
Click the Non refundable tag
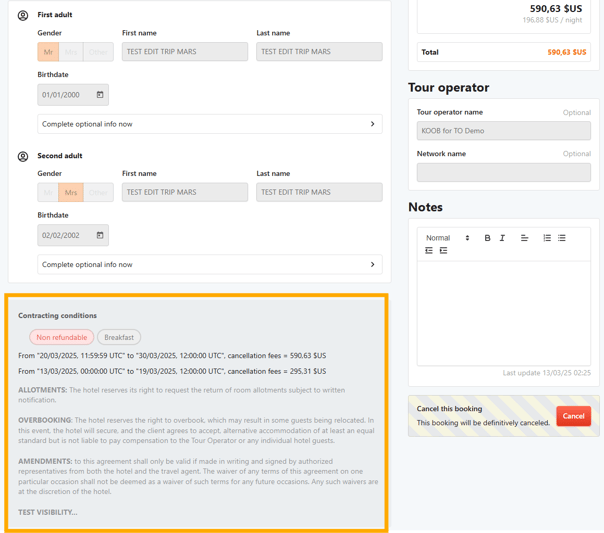(62, 338)
